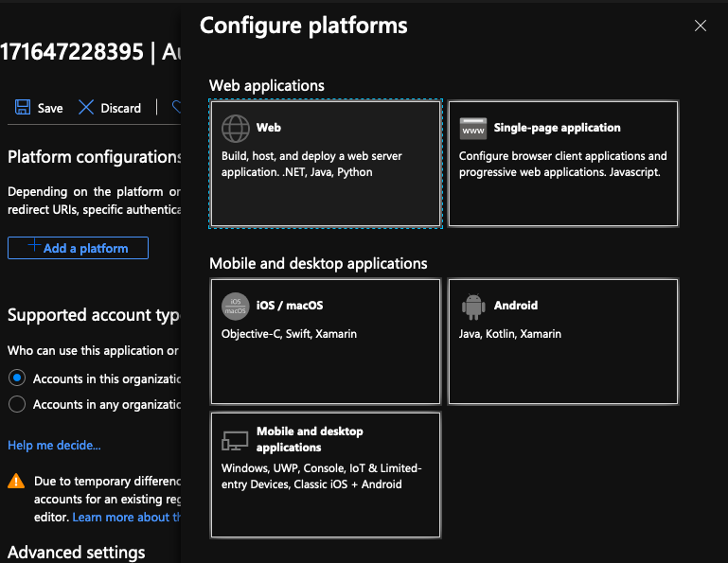
Task: Click the Advanced settings heading
Action: point(76,553)
